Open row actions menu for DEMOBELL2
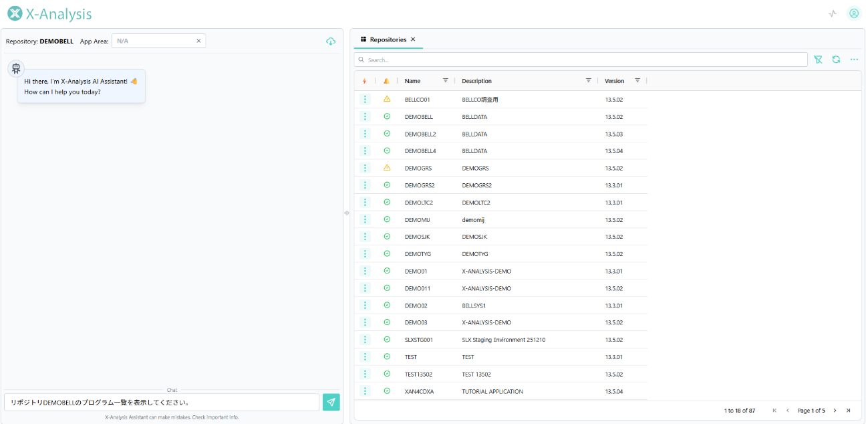Image resolution: width=868 pixels, height=424 pixels. (x=365, y=134)
